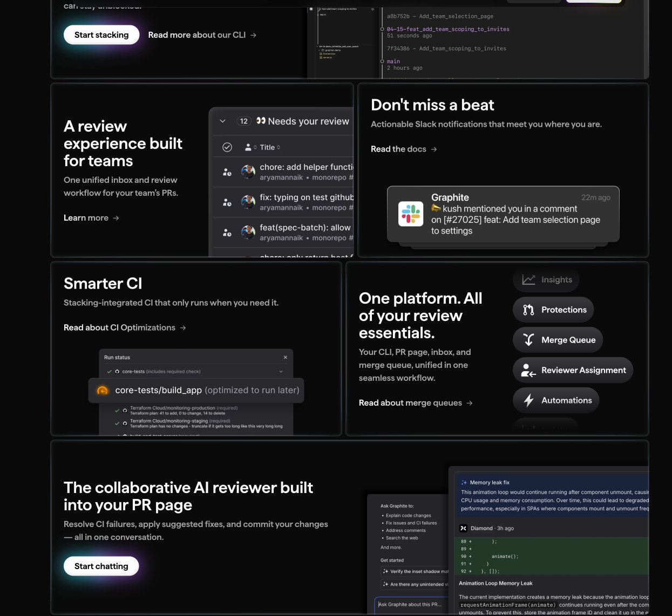Click a8b752b Add_team_selection_page commit
Viewport: 672px width, 616px height.
point(440,16)
